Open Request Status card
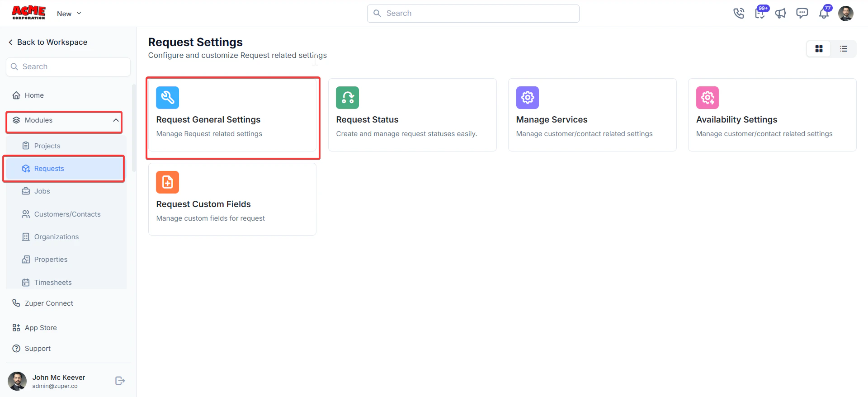The image size is (868, 397). [412, 115]
